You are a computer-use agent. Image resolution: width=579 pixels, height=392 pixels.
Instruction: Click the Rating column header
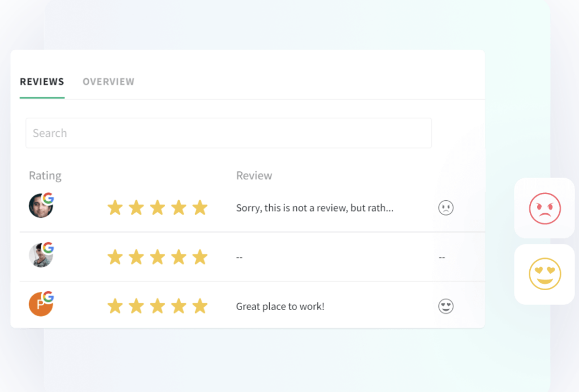pos(45,175)
